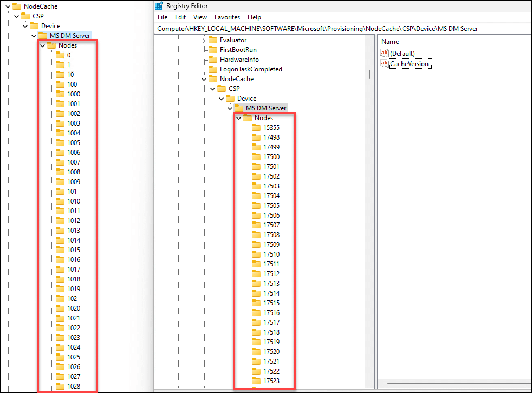532x393 pixels.
Task: Expand the Evaluator key
Action: pyautogui.click(x=204, y=41)
